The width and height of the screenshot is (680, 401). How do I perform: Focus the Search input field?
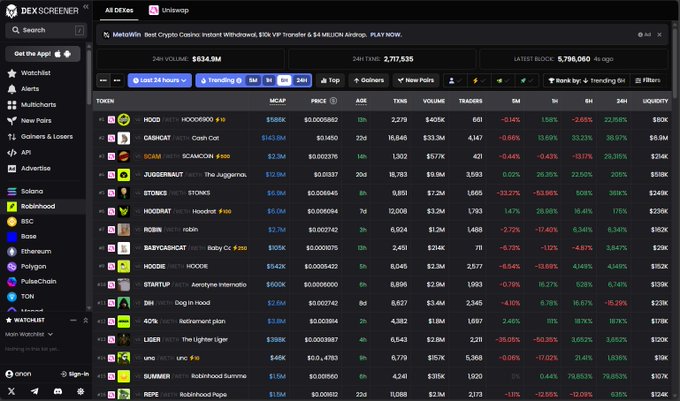[46, 30]
